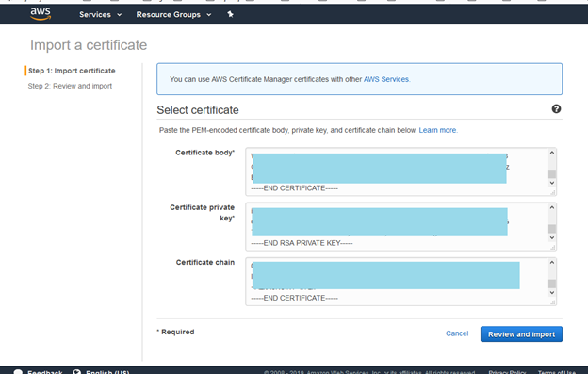The width and height of the screenshot is (588, 374).
Task: Expand the Resource Groups menu
Action: point(173,15)
